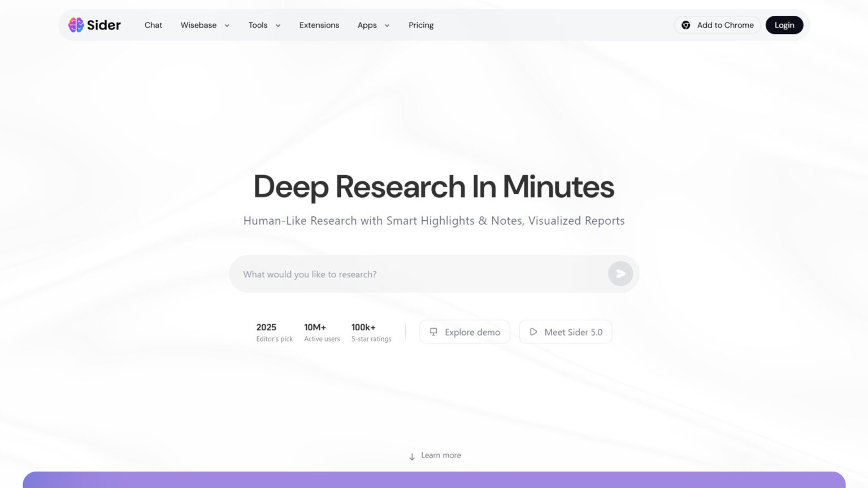Click the Sider wordmark text
868x488 pixels.
pos(104,25)
